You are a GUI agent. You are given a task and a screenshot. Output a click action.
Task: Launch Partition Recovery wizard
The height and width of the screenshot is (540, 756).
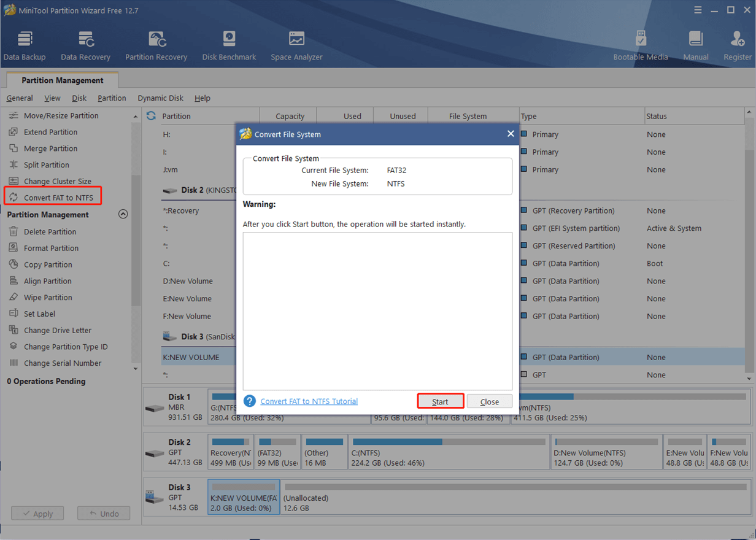click(156, 46)
